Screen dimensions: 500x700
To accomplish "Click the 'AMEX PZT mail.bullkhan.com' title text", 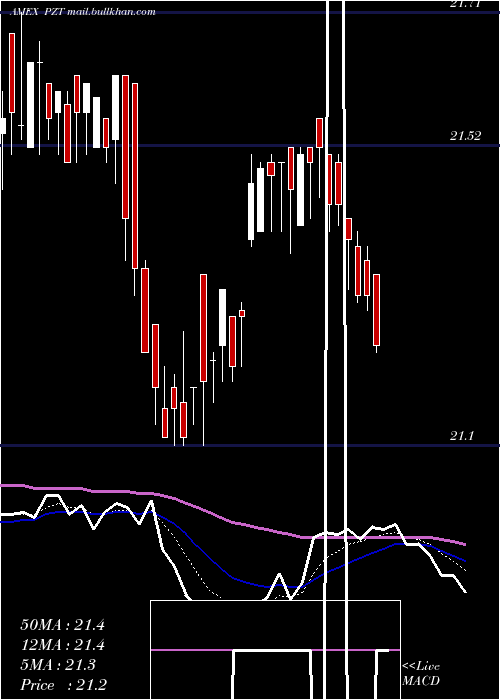I will point(82,12).
